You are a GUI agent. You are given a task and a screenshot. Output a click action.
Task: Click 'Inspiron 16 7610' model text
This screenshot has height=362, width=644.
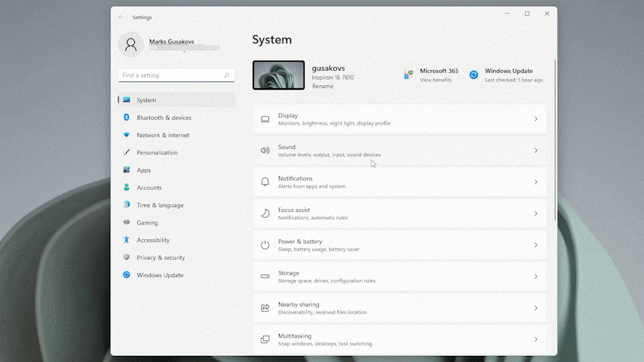(333, 77)
